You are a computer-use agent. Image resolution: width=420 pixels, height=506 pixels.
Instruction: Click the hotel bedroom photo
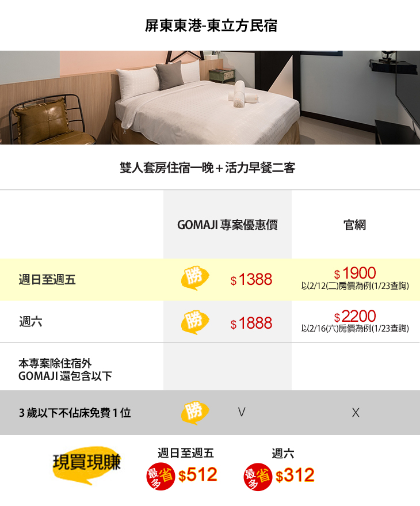coord(210,97)
